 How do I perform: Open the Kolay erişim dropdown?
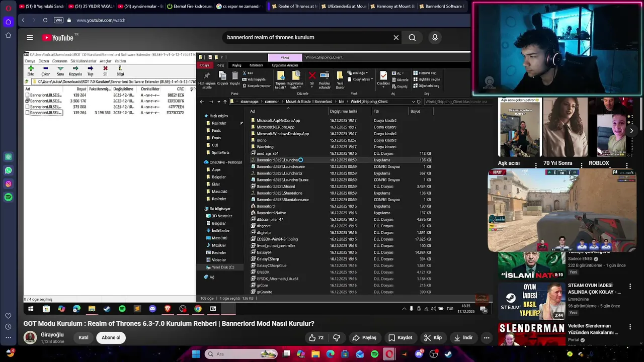[361, 79]
